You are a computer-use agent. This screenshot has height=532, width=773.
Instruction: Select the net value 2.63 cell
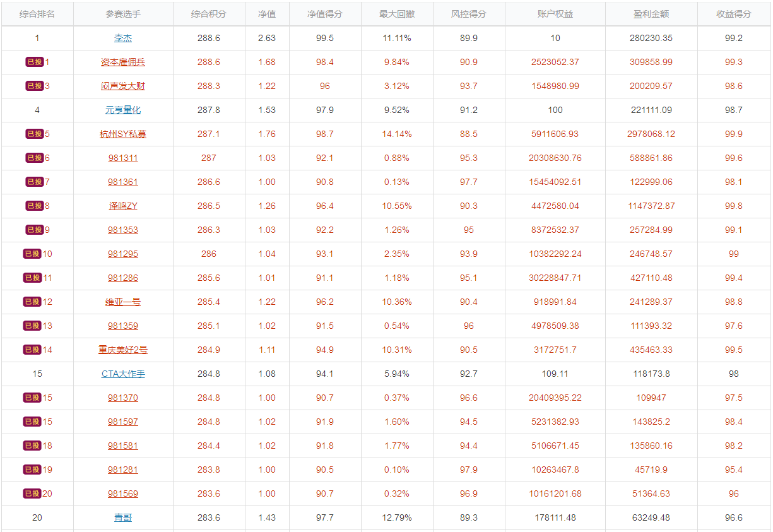click(x=267, y=38)
